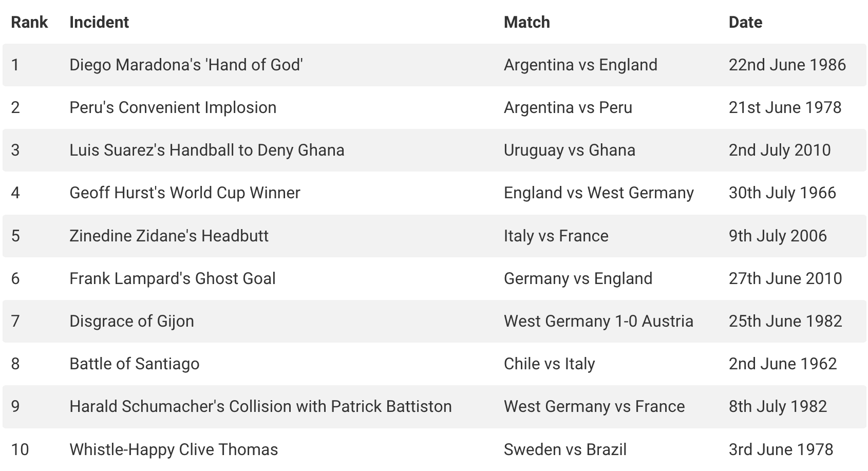Select Zinedine Zidane's Headbutt row
The width and height of the screenshot is (868, 471).
click(169, 236)
